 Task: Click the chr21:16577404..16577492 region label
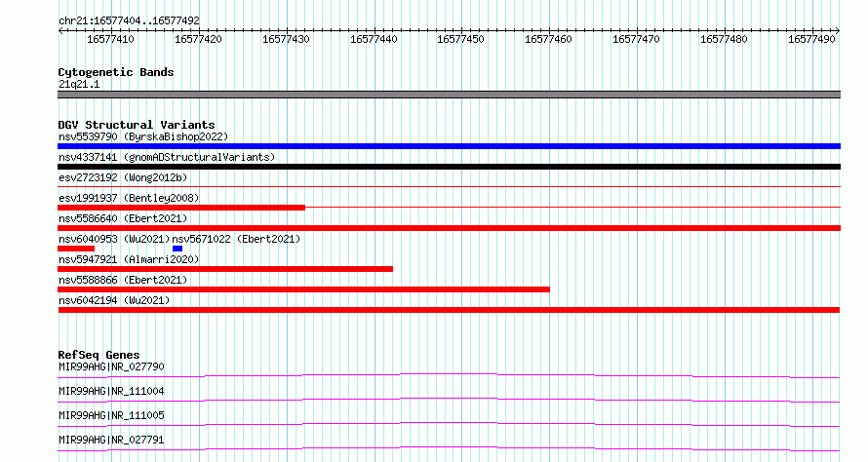129,20
